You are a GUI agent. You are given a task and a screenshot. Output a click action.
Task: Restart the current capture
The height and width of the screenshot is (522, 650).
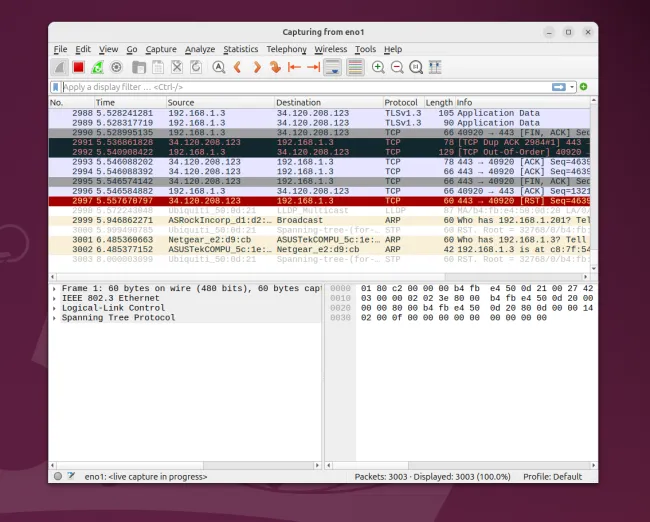(97, 67)
